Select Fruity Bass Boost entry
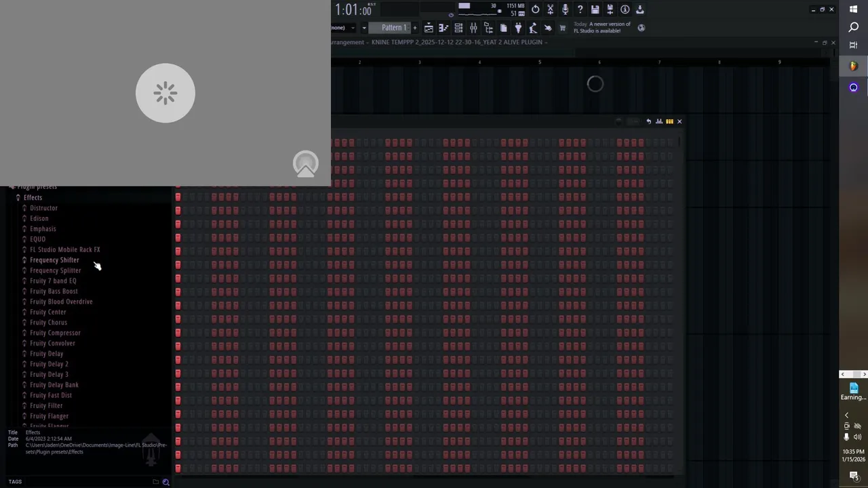The height and width of the screenshot is (488, 868). [x=54, y=291]
